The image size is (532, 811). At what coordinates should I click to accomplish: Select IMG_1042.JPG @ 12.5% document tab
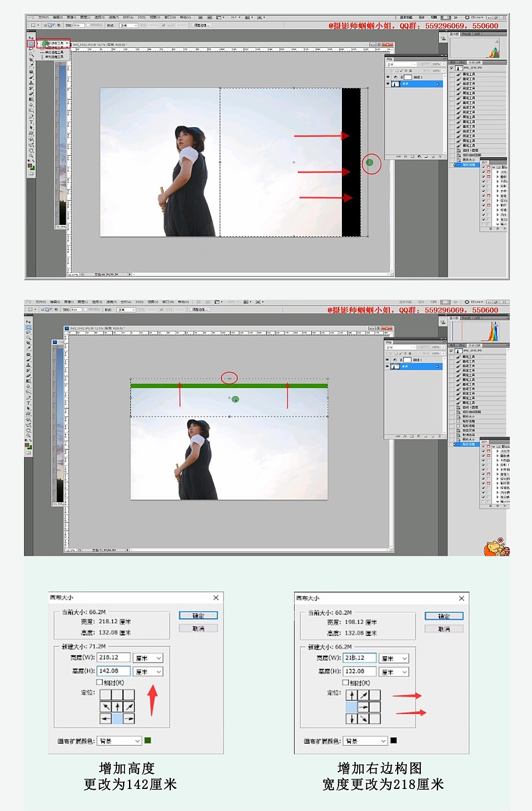pos(96,328)
